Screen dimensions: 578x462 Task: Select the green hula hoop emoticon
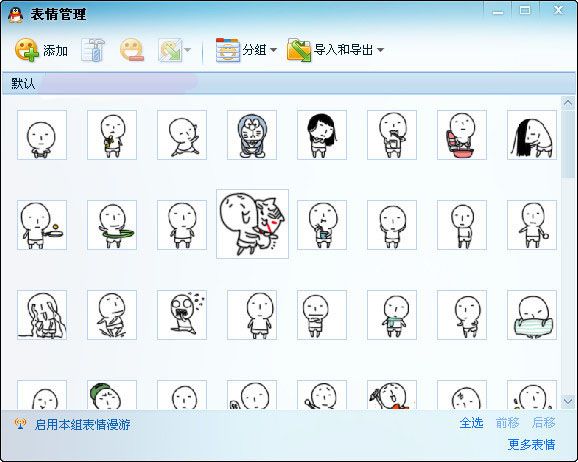tap(112, 225)
